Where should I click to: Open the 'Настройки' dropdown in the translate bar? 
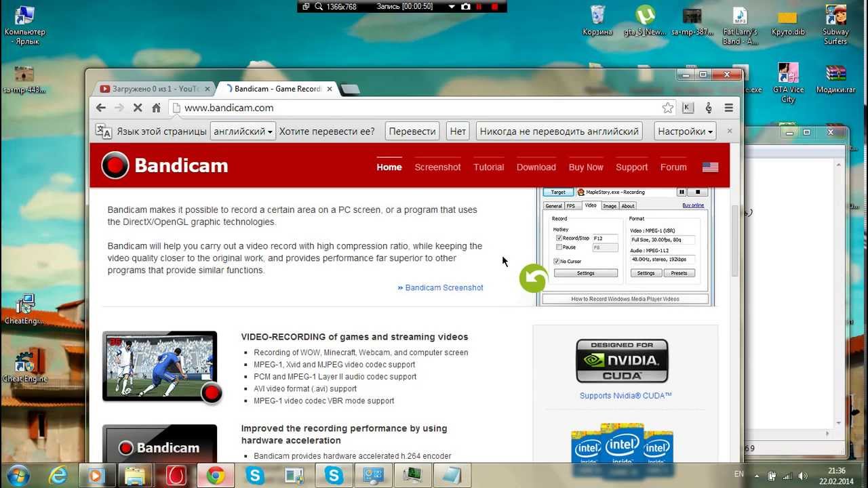coord(685,131)
